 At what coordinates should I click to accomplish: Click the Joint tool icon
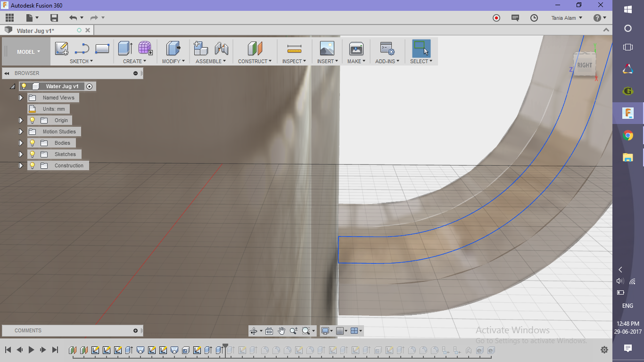point(221,49)
